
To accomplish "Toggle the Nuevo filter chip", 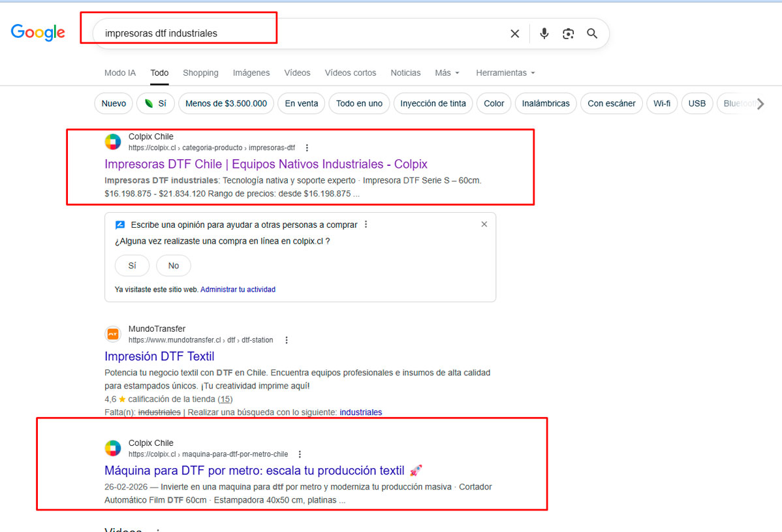I will tap(114, 104).
